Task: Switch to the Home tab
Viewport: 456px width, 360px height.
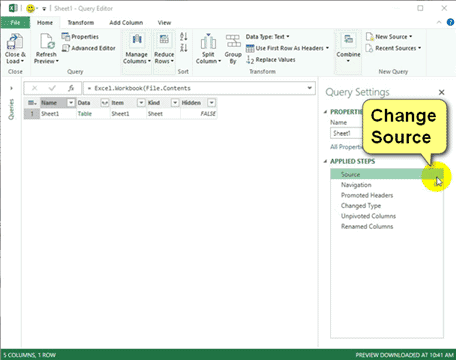Action: (45, 23)
